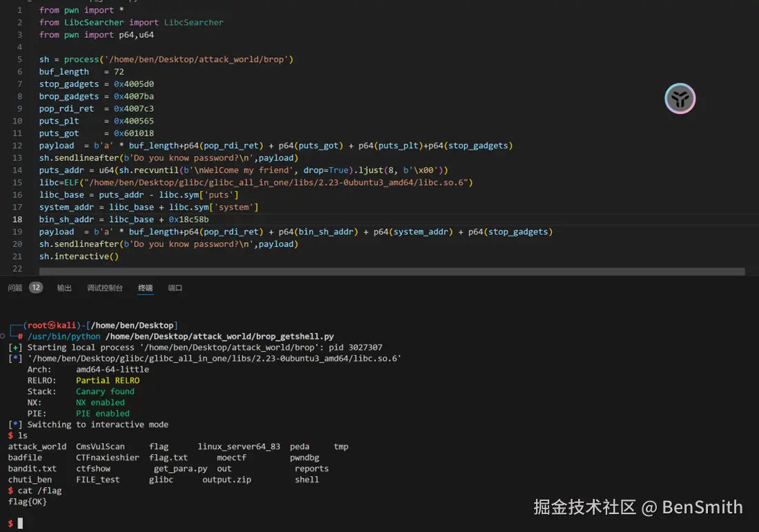Click 'CTFnaxieshier' in ls listing
This screenshot has height=532, width=759.
(108, 457)
